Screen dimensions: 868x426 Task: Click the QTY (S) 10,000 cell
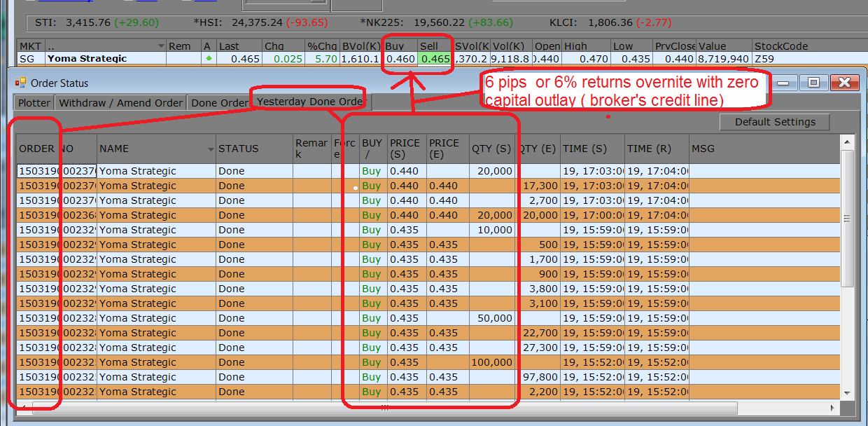coord(493,230)
